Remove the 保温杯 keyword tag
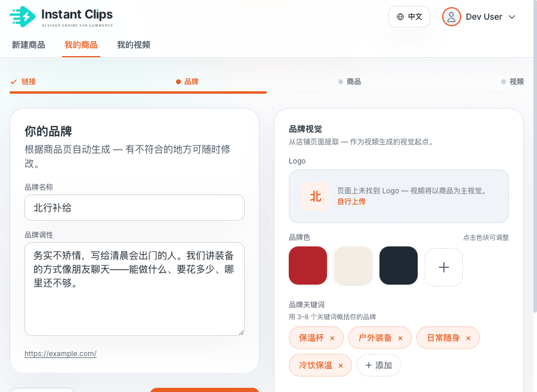The image size is (537, 392). click(332, 338)
